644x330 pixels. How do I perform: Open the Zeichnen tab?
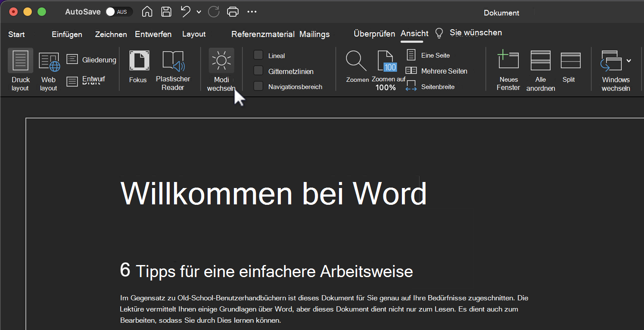click(x=111, y=34)
